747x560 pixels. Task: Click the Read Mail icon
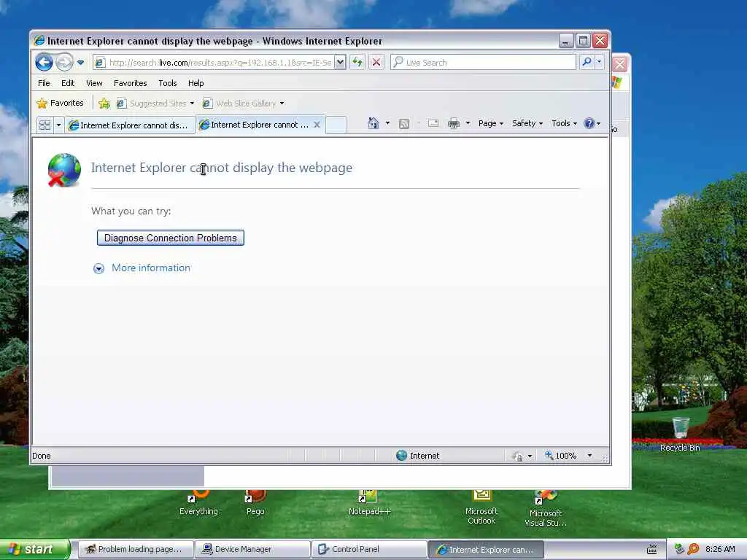click(433, 123)
